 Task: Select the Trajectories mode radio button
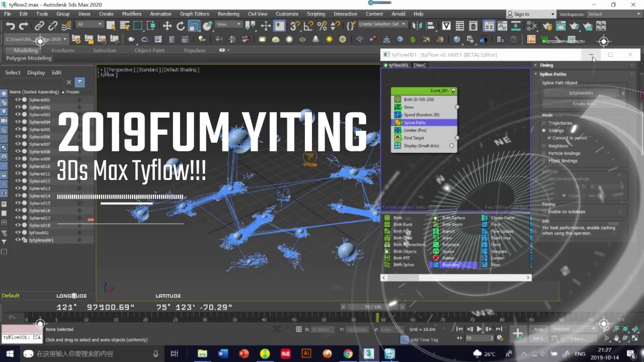click(x=545, y=123)
